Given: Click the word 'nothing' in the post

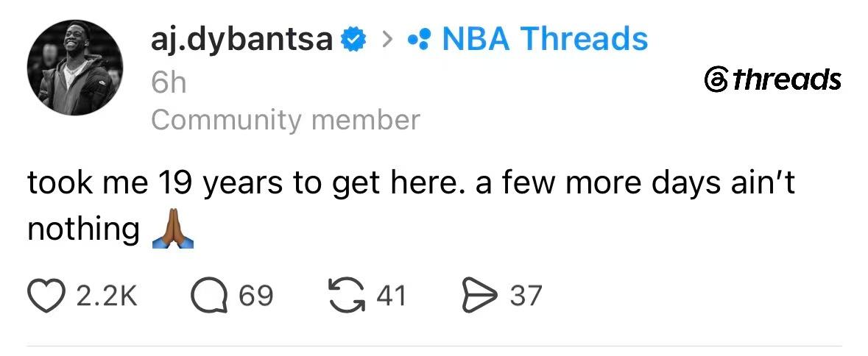Looking at the screenshot, I should point(83,229).
